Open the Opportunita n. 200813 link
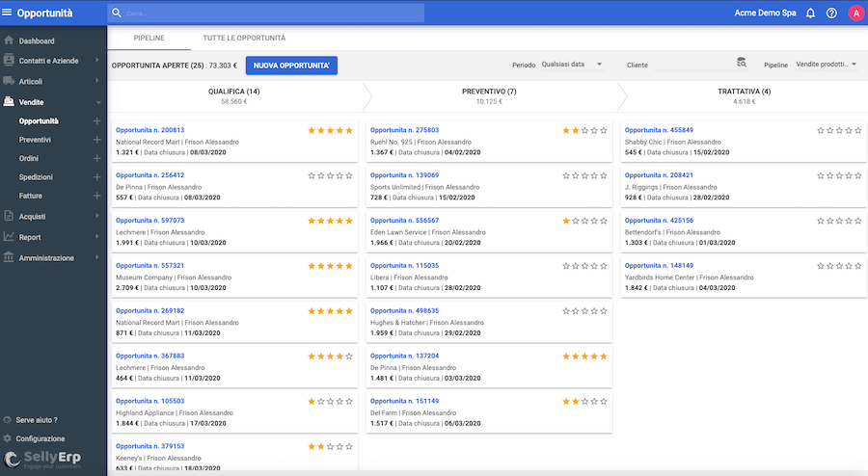The image size is (868, 476). point(149,130)
